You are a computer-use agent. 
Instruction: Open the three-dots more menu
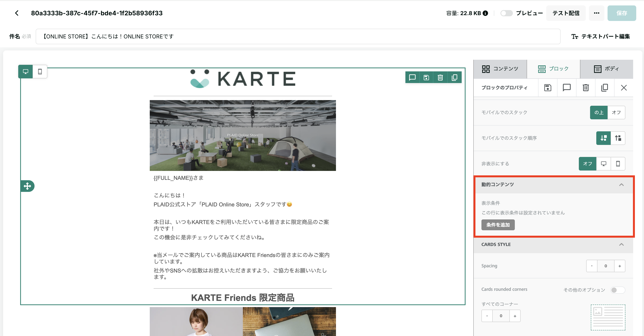click(x=596, y=13)
